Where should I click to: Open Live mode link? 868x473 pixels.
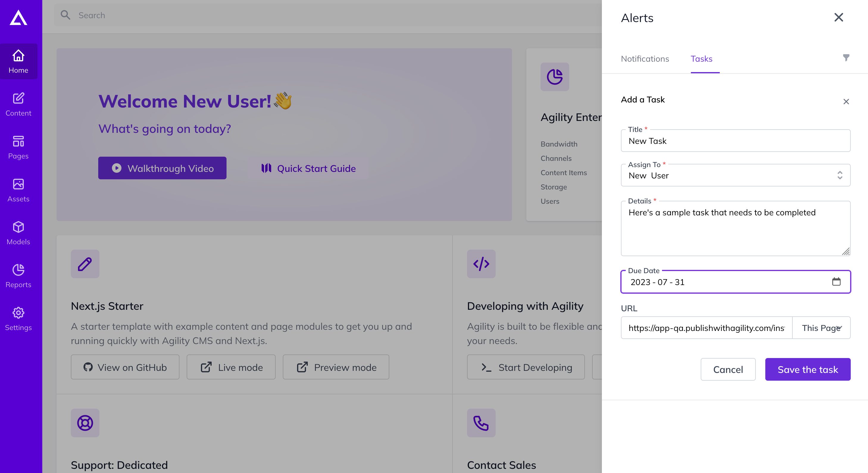click(231, 367)
